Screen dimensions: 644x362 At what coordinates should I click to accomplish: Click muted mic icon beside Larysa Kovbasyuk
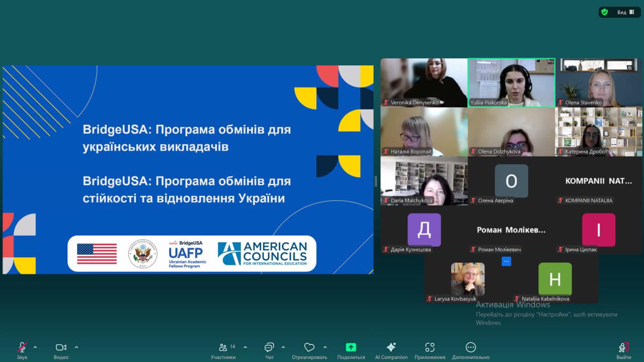pos(430,299)
